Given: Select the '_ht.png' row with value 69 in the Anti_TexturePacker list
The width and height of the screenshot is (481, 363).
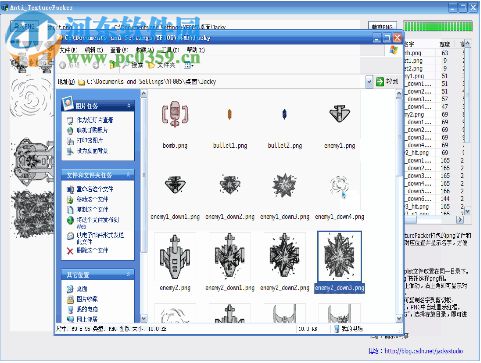Looking at the screenshot, I should coord(433,153).
